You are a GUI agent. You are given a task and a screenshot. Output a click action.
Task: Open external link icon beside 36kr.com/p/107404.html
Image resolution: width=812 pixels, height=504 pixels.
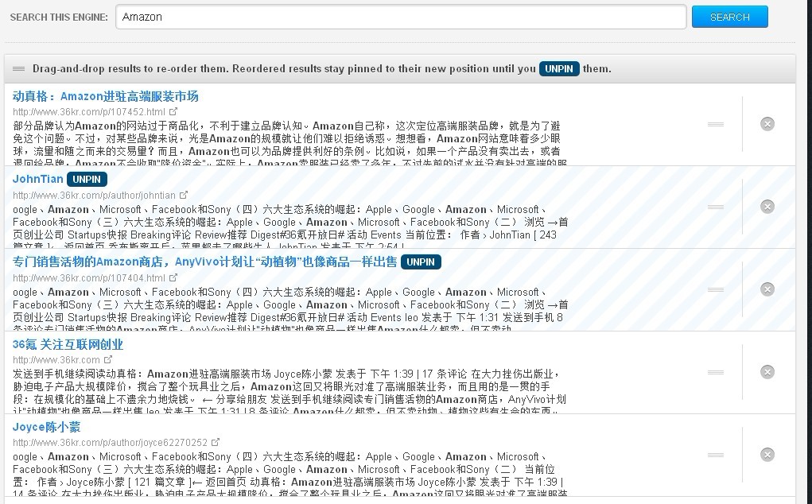(x=173, y=278)
